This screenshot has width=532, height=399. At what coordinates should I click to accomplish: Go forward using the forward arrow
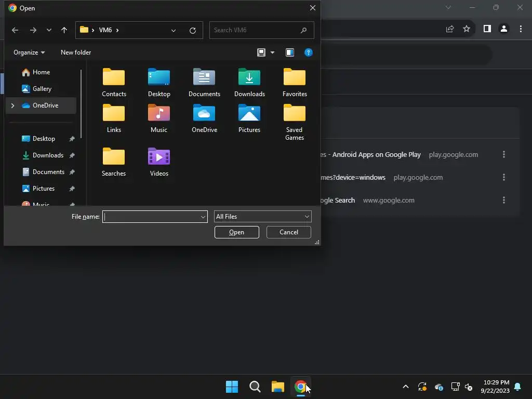[x=33, y=30]
